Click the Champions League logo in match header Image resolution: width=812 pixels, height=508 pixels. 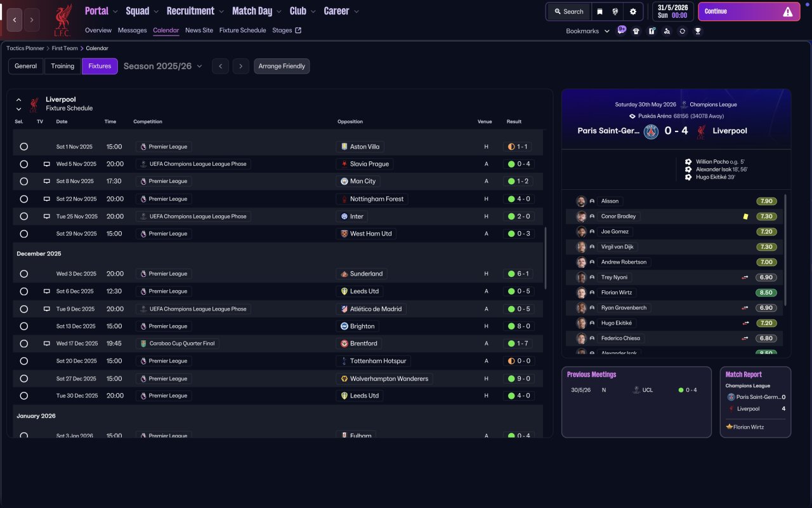684,105
